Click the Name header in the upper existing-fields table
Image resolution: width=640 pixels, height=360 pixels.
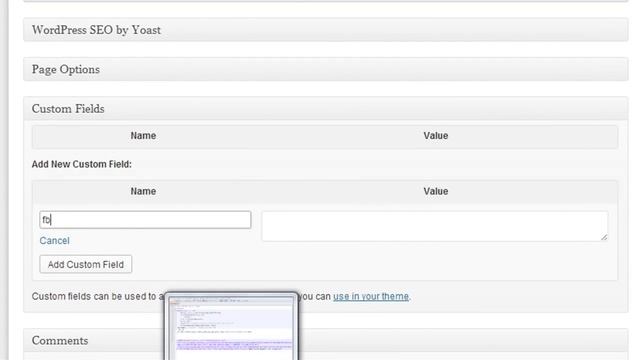pyautogui.click(x=143, y=136)
